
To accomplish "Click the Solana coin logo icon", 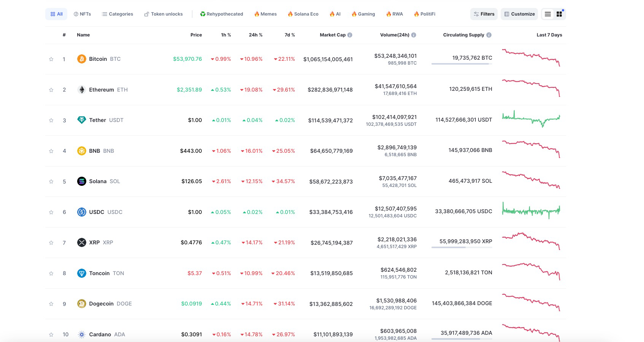I will tap(81, 181).
